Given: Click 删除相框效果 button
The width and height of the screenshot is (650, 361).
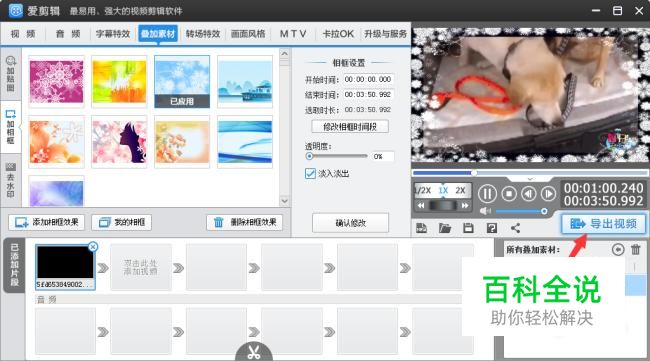Looking at the screenshot, I should (245, 223).
